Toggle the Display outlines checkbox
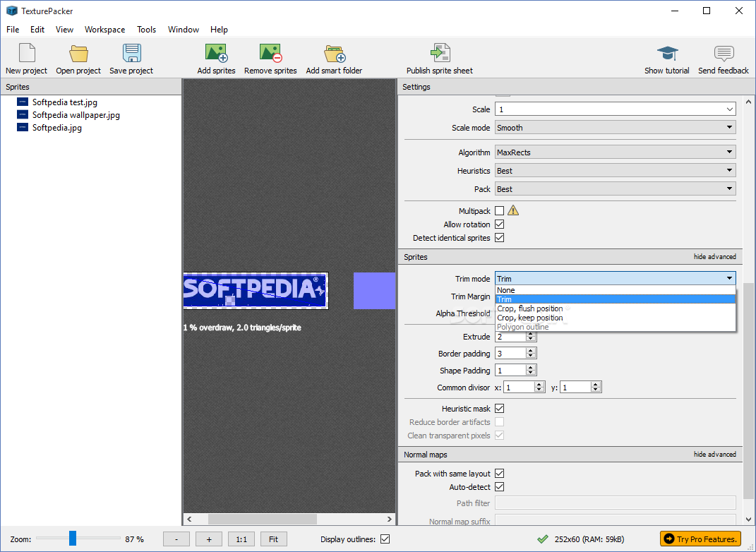The image size is (756, 552). click(385, 539)
